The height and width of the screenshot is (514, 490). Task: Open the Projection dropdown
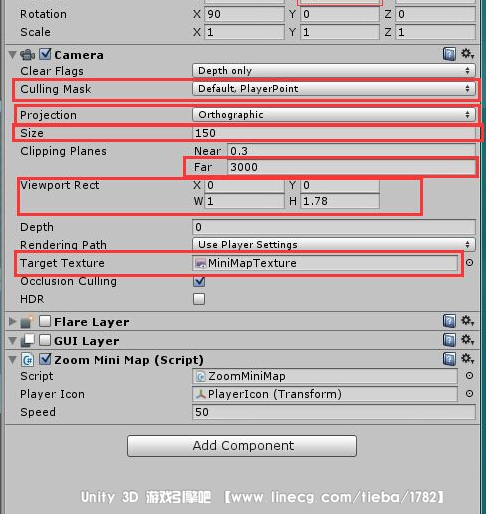point(334,115)
